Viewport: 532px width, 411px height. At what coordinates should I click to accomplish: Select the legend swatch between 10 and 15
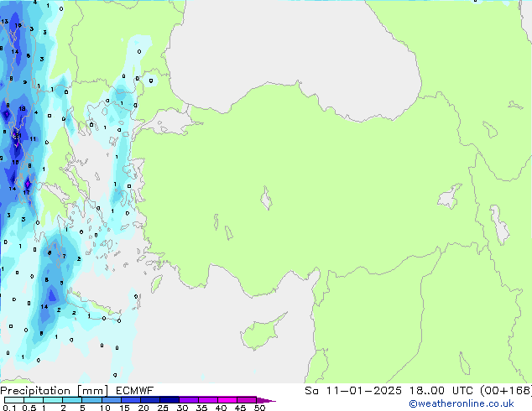[113, 400]
